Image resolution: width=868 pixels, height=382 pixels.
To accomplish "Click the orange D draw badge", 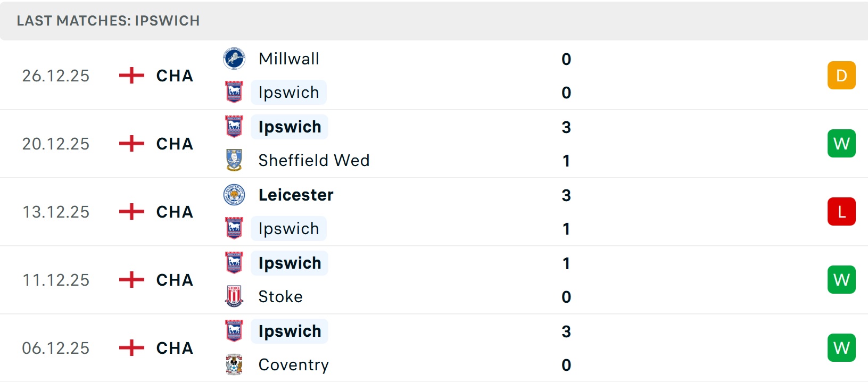I will 841,76.
